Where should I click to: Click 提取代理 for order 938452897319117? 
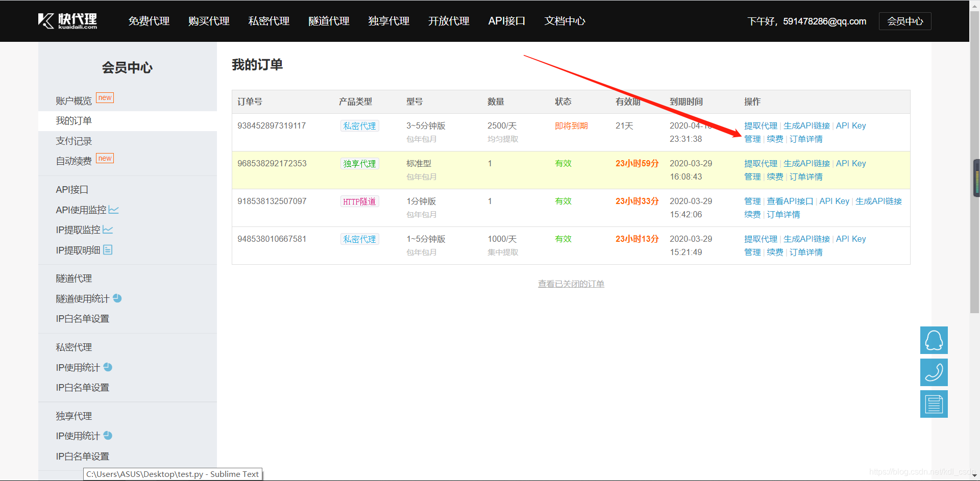tap(761, 125)
